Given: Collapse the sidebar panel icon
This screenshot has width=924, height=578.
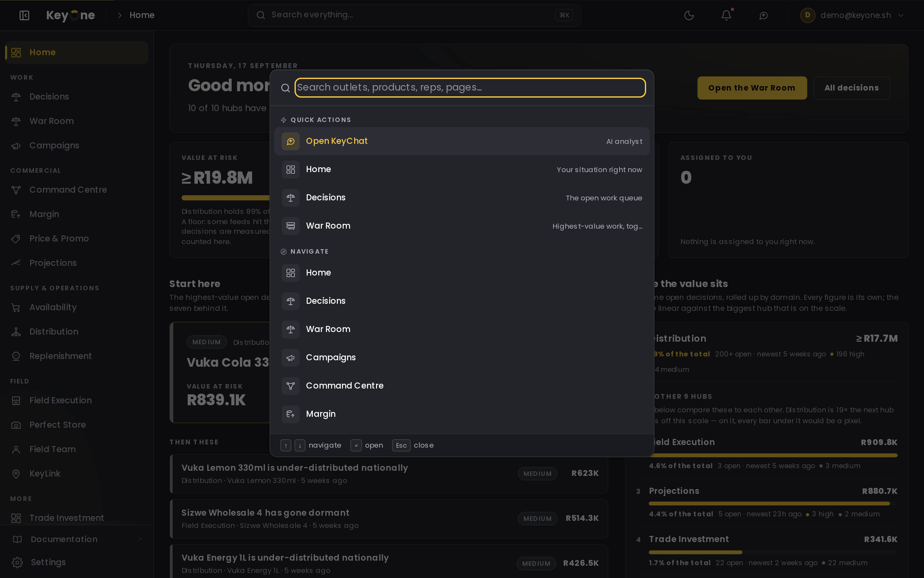Looking at the screenshot, I should 24,15.
